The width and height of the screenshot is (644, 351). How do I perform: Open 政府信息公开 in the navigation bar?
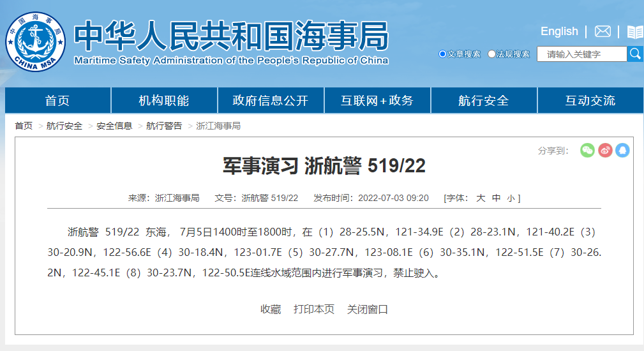click(271, 101)
